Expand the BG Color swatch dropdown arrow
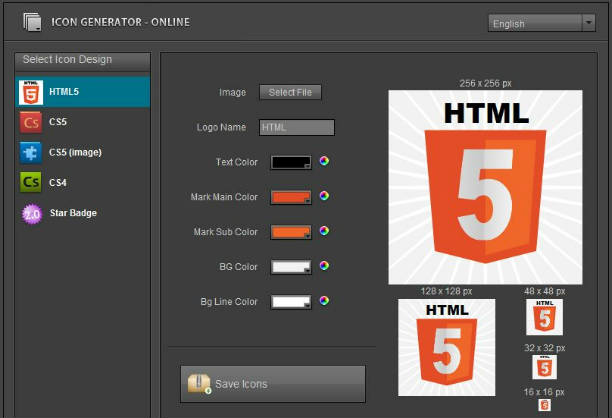Screen dimensions: 612x418 pos(307,271)
